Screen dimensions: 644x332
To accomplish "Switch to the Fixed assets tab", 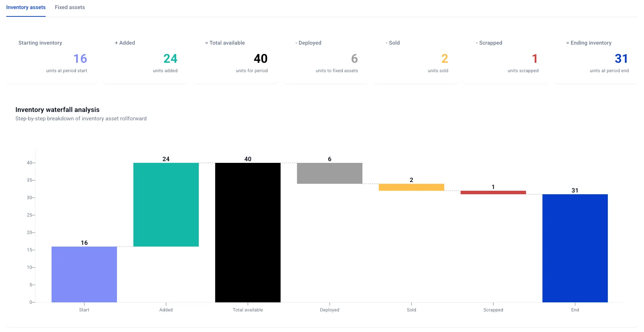I will pyautogui.click(x=70, y=7).
